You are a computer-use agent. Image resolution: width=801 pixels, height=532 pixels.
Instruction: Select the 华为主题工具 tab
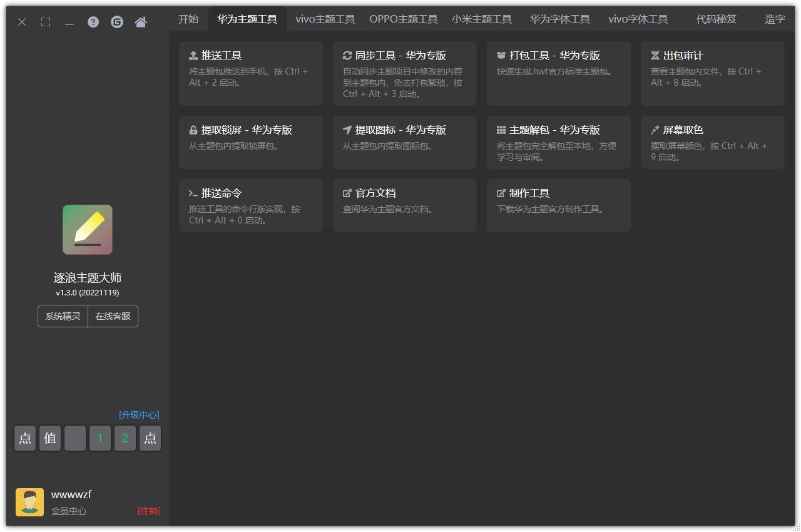[247, 19]
